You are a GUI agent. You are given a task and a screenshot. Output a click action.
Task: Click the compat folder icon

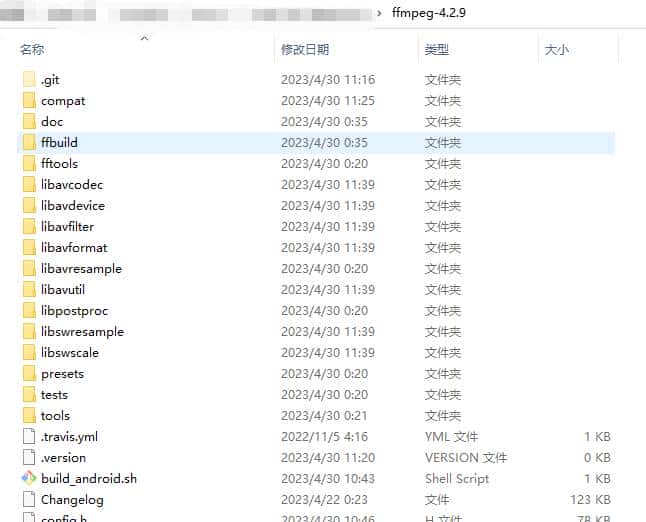click(x=29, y=101)
